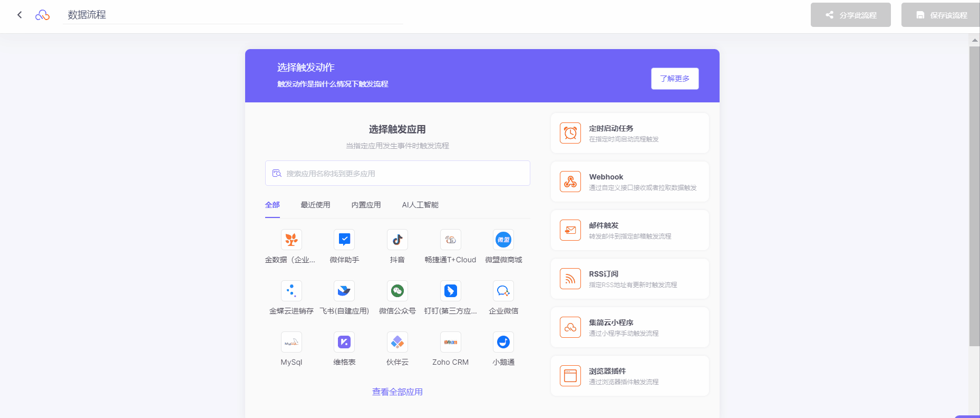Open the 查看全部应用 link
This screenshot has height=418, width=980.
pos(397,392)
